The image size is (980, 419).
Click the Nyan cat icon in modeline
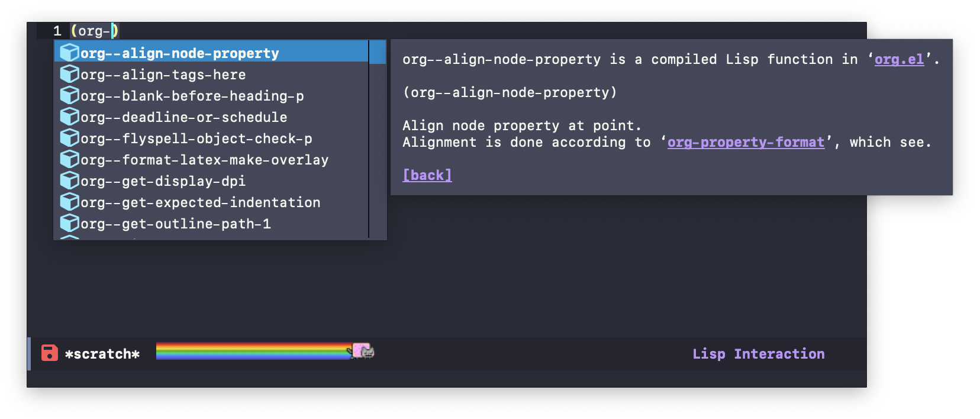pos(363,351)
